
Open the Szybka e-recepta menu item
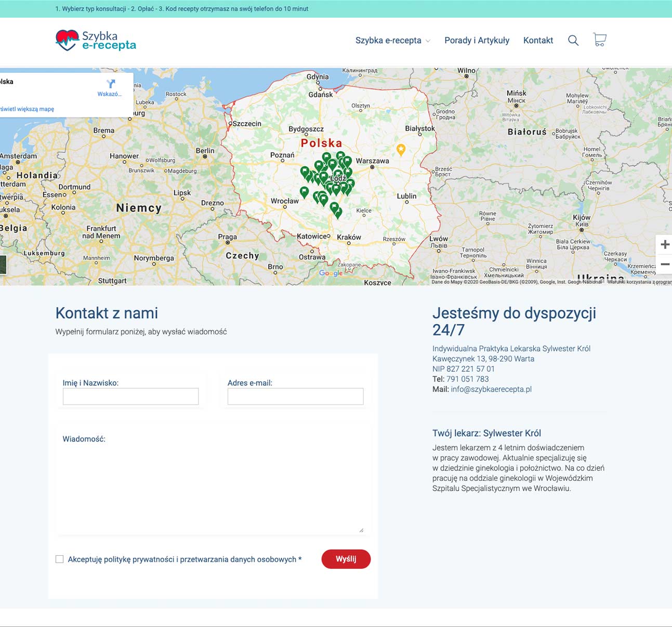coord(388,41)
